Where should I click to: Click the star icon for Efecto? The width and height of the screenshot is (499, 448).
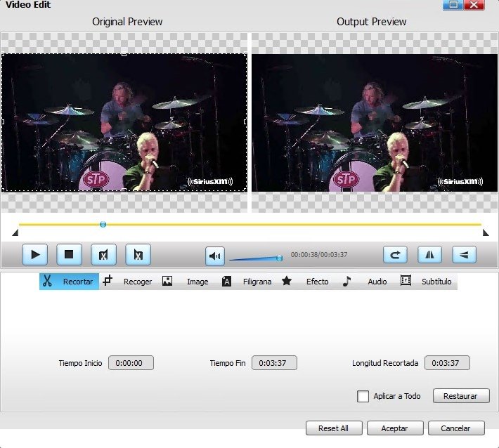(x=287, y=280)
